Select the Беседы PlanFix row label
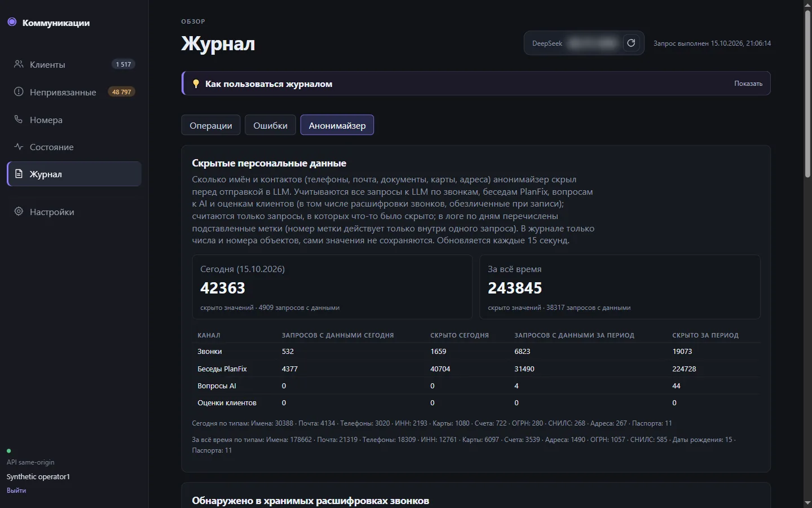 222,369
